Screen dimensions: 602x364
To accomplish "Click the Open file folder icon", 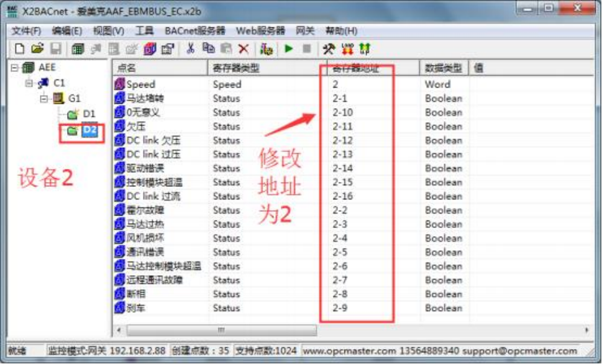I will (x=37, y=49).
